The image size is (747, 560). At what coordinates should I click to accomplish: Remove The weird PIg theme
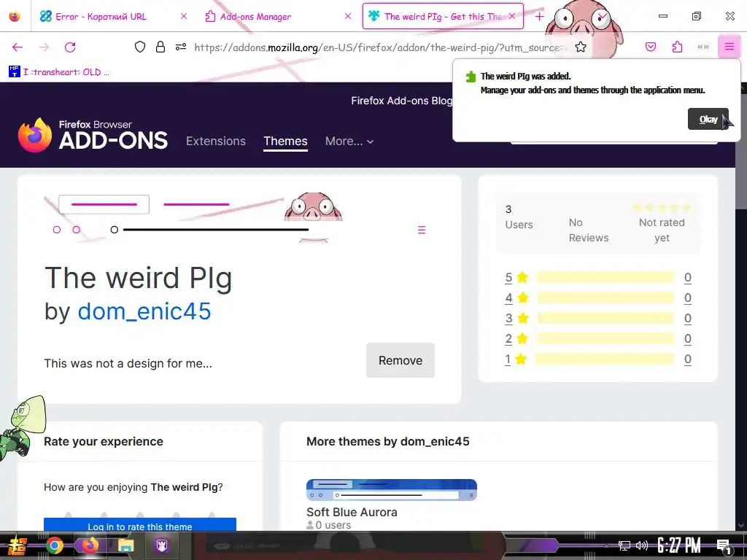pos(400,360)
